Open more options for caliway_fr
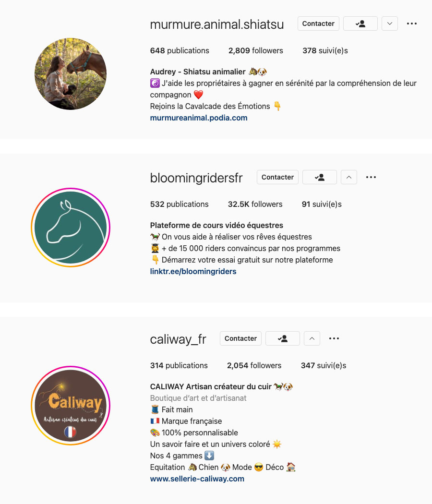The image size is (432, 504). point(334,338)
